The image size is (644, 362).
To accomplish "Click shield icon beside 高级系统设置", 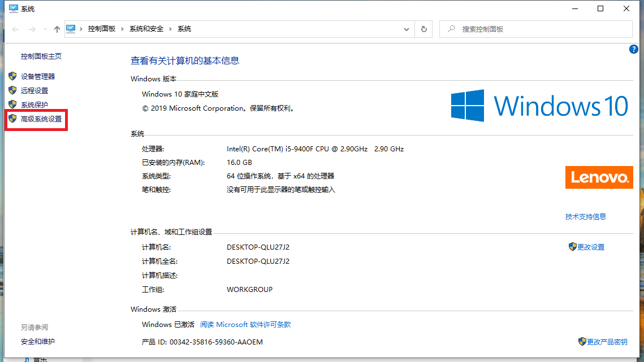I will (12, 119).
